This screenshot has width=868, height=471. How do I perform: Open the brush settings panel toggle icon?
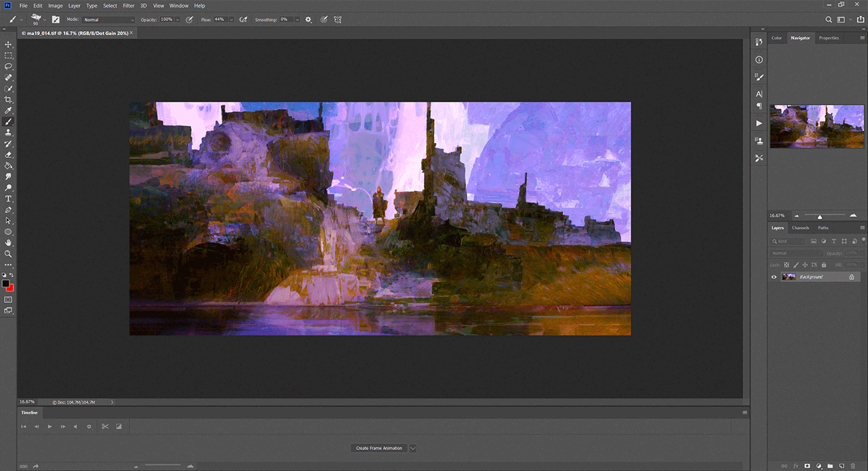[56, 20]
